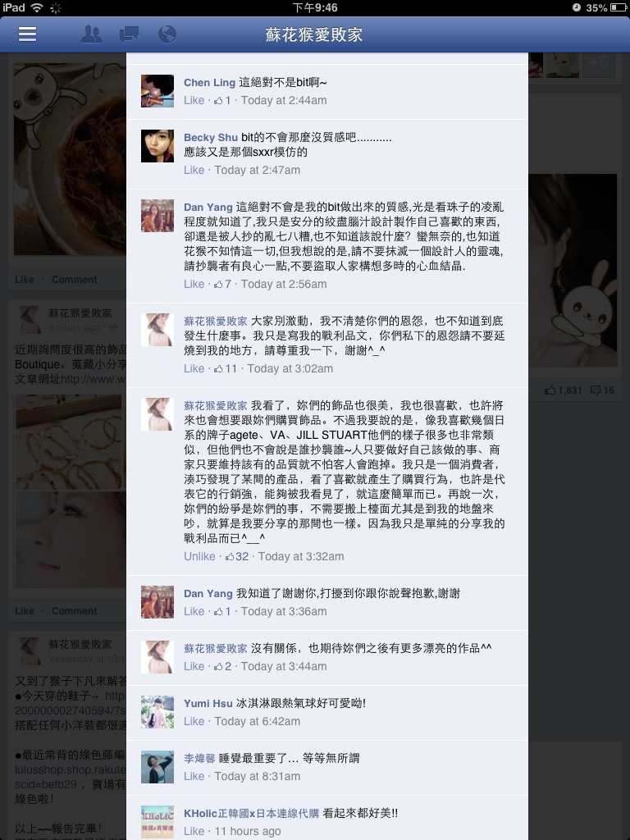Like Yumi Hsu's comment
630x840 pixels.
point(194,721)
